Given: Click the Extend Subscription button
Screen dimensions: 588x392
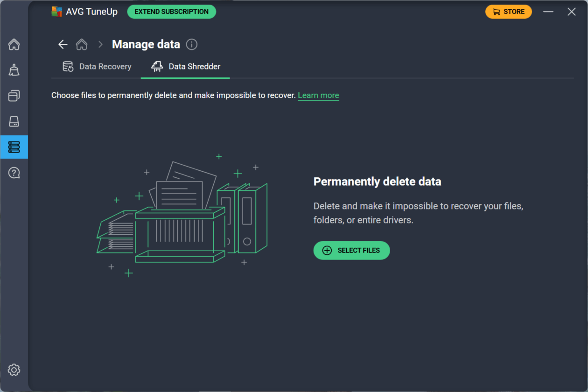Looking at the screenshot, I should 171,12.
